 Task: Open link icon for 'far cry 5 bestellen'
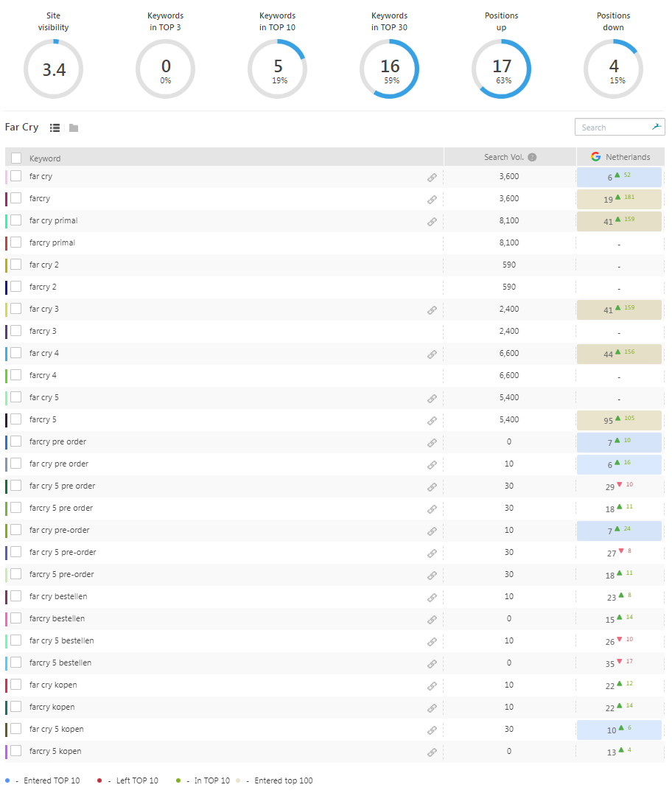coord(432,642)
